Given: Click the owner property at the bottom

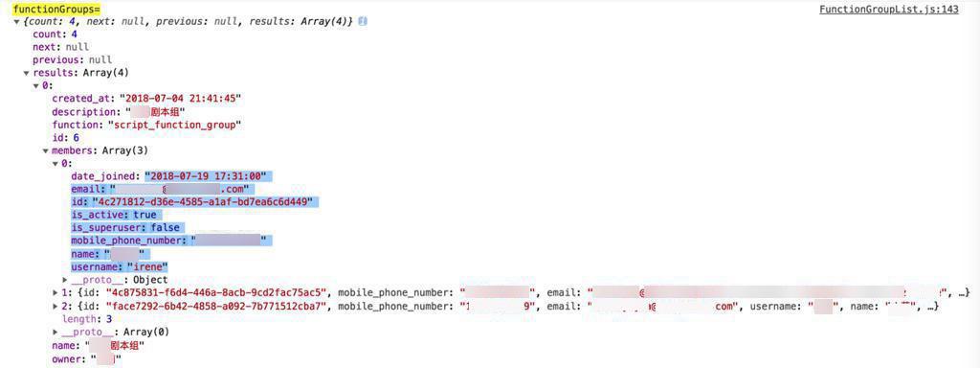Looking at the screenshot, I should point(87,360).
